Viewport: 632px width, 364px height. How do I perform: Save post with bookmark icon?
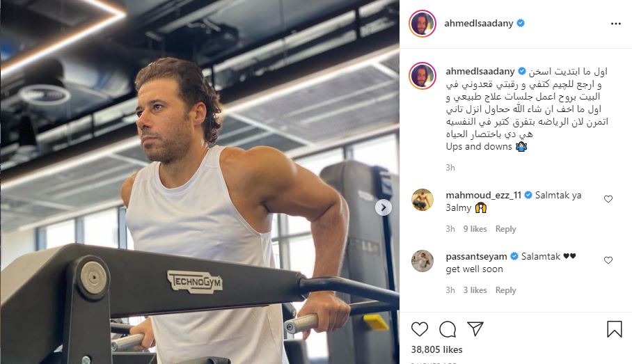coord(615,329)
